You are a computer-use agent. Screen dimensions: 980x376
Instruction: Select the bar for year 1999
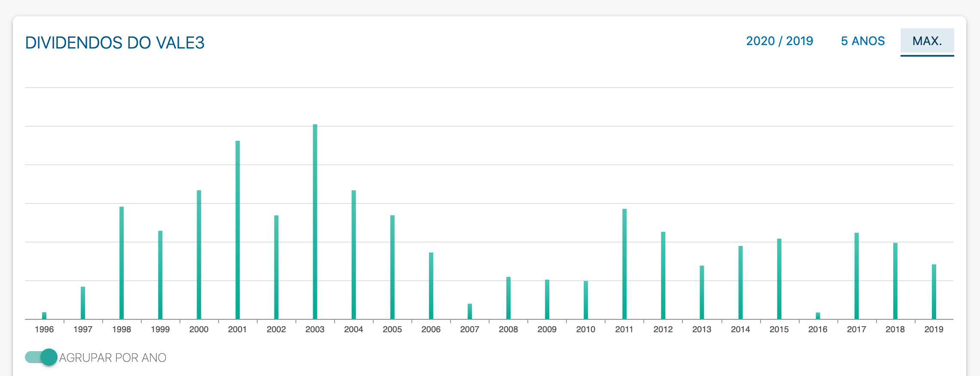coord(160,275)
